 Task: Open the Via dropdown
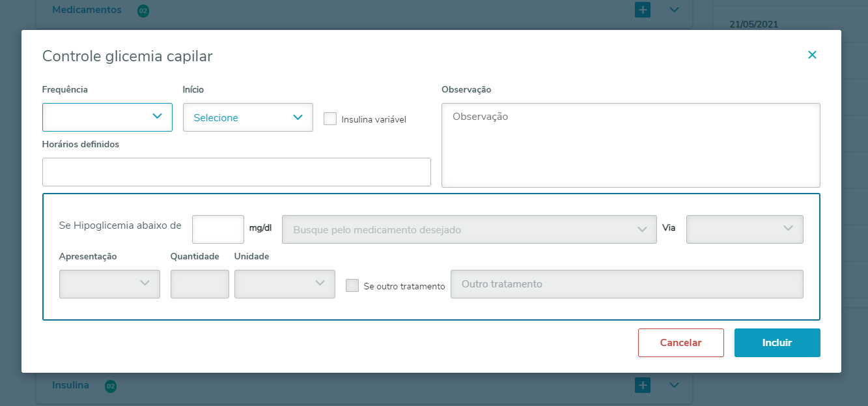point(744,229)
